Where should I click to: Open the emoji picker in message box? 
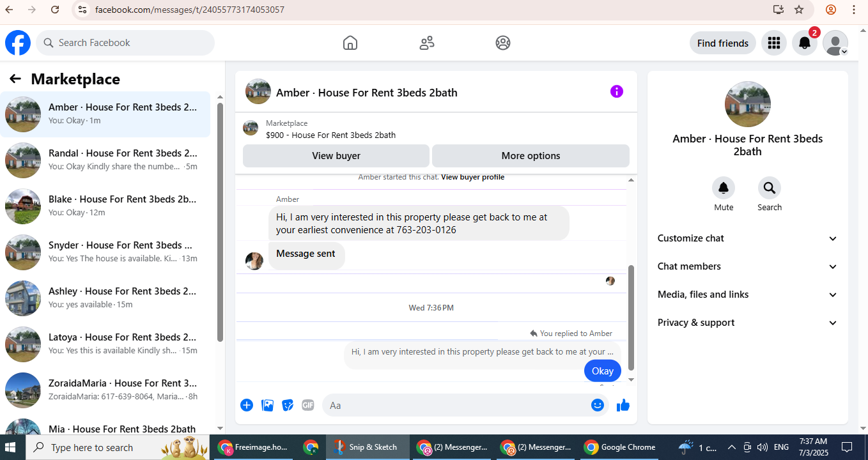pos(598,405)
